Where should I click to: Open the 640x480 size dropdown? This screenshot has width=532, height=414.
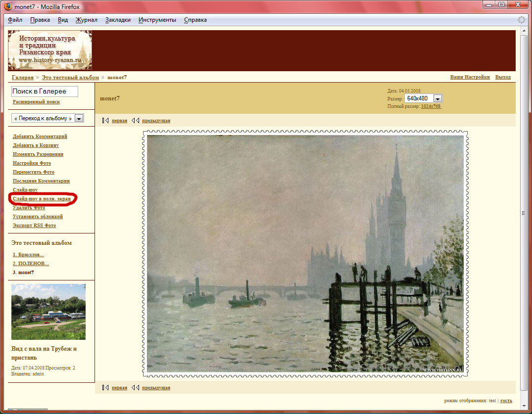(424, 98)
